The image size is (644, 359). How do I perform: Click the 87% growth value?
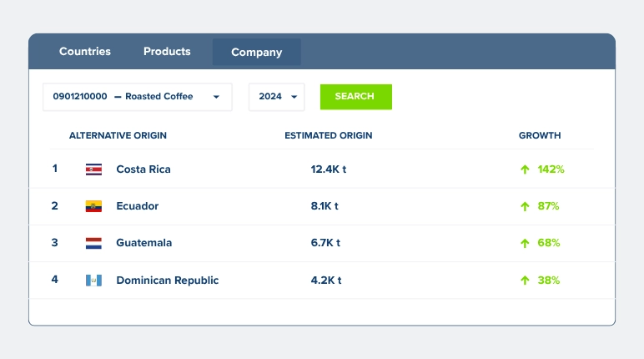[x=548, y=206]
